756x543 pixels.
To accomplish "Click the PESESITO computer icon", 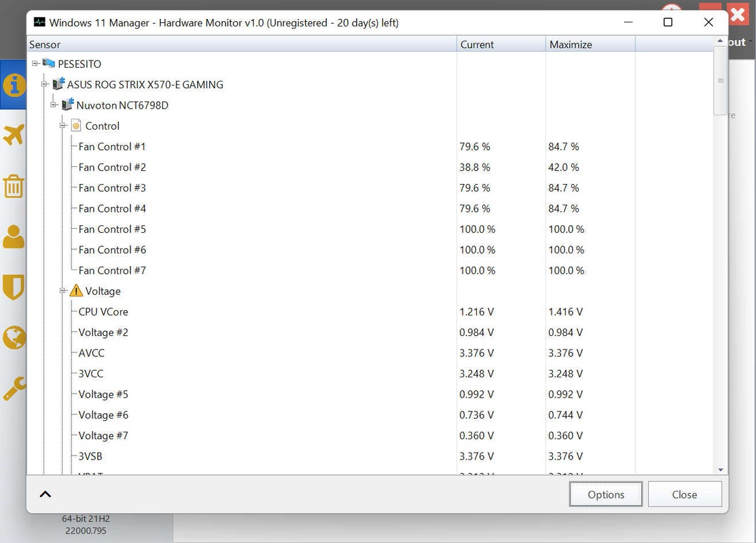I will point(48,63).
